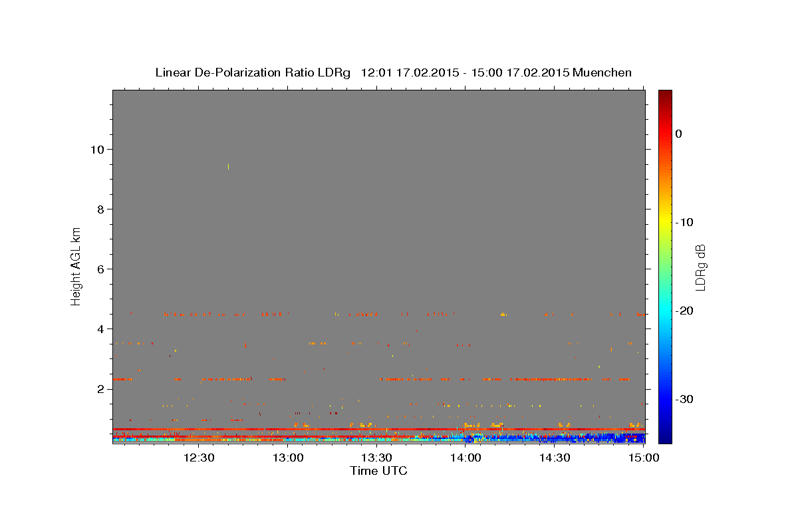
Task: Click the height tick label 10
Action: (x=96, y=149)
